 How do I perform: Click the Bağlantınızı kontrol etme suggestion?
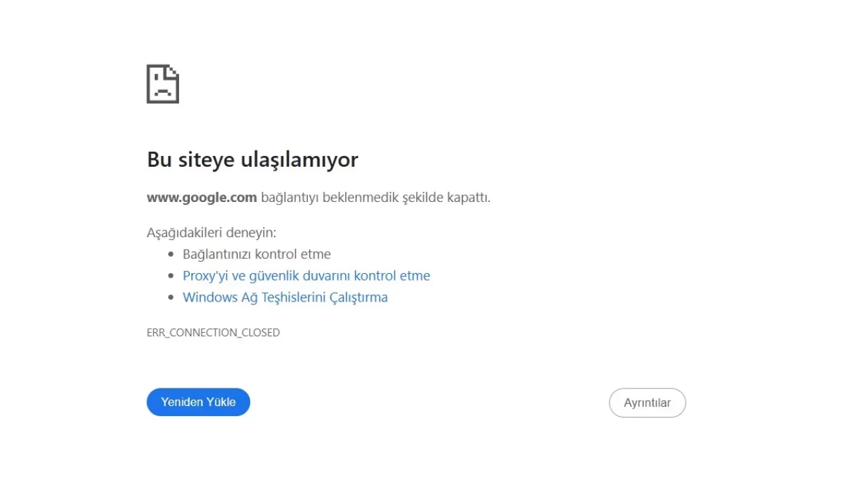(256, 254)
